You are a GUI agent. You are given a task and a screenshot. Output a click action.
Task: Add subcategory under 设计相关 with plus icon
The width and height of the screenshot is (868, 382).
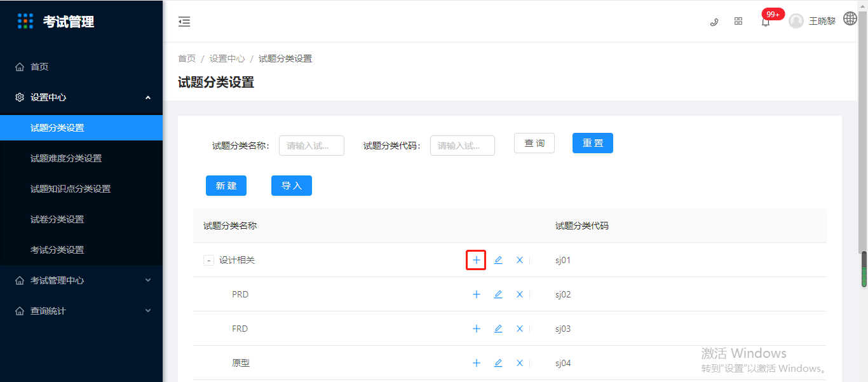pyautogui.click(x=477, y=260)
